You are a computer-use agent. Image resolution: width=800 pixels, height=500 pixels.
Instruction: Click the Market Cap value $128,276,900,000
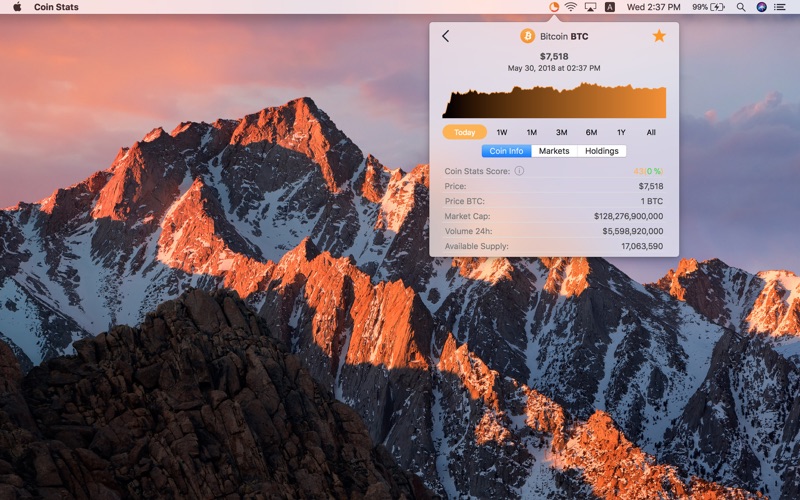[629, 216]
